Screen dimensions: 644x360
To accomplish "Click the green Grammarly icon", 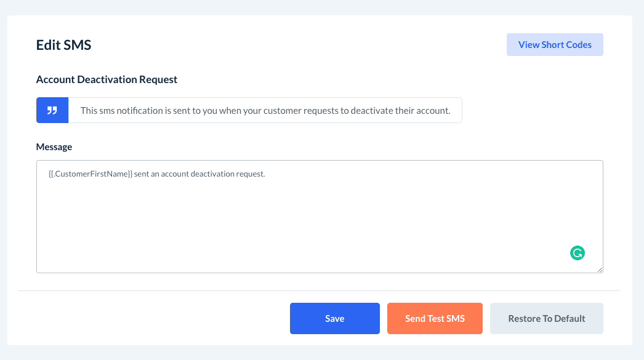I will coord(577,252).
